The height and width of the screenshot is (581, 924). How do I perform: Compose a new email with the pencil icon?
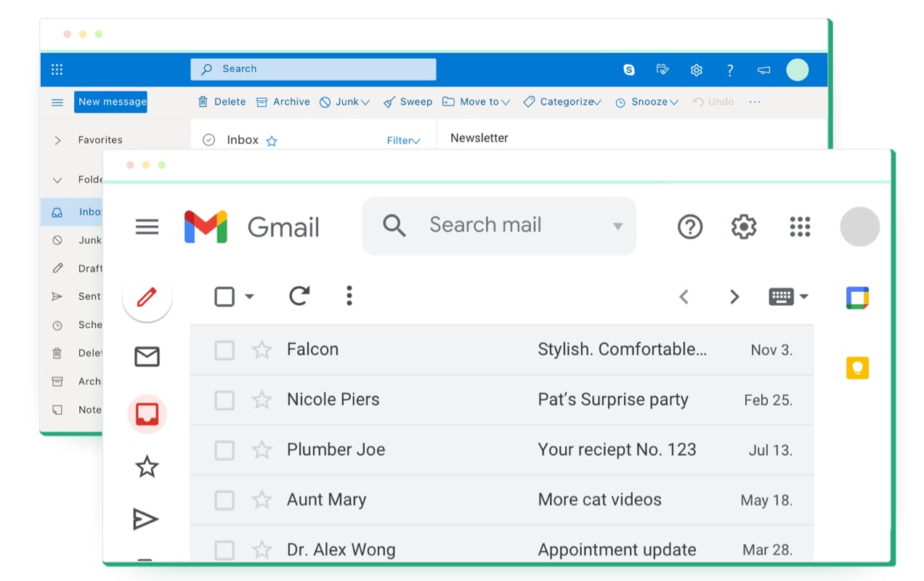pos(147,296)
